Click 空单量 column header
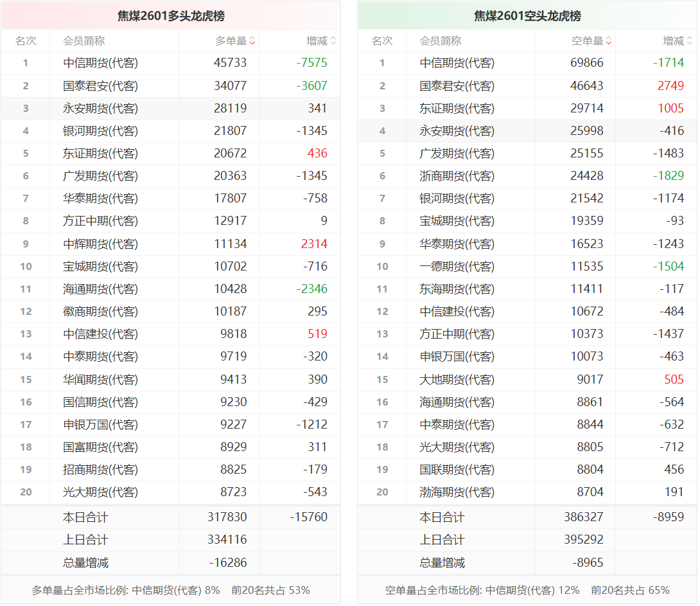The image size is (700, 606). pyautogui.click(x=587, y=41)
